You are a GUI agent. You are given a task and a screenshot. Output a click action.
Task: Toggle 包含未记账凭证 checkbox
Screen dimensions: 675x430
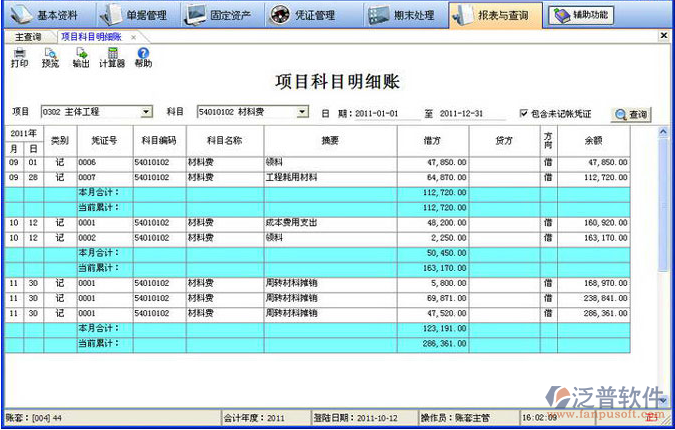tap(524, 113)
